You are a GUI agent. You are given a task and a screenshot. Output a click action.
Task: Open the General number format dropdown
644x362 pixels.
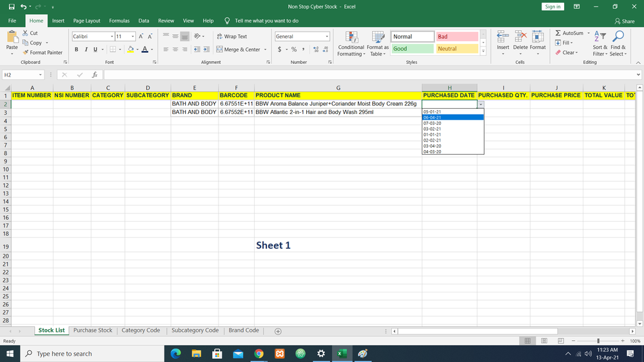click(327, 37)
